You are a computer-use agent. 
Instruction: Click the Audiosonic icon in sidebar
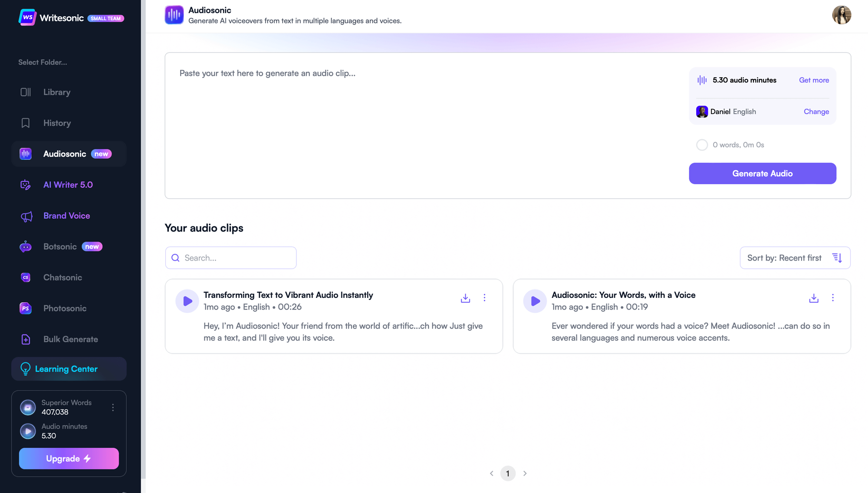coord(25,153)
